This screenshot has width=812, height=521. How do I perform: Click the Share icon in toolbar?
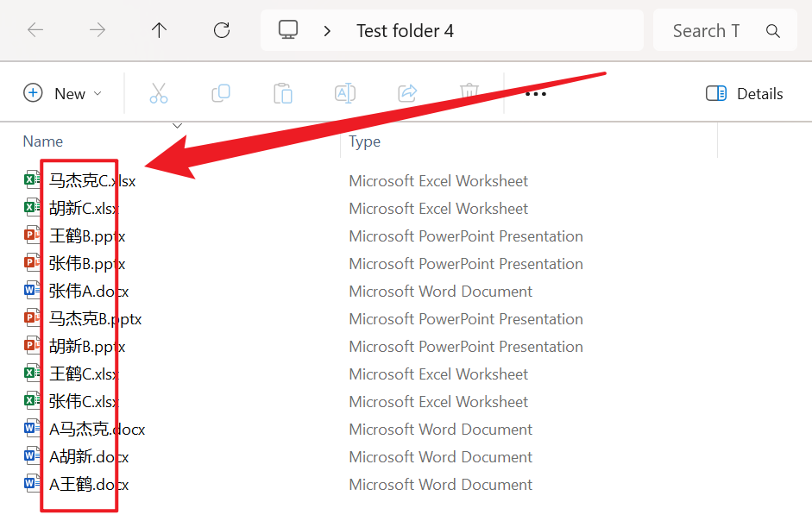click(x=407, y=93)
